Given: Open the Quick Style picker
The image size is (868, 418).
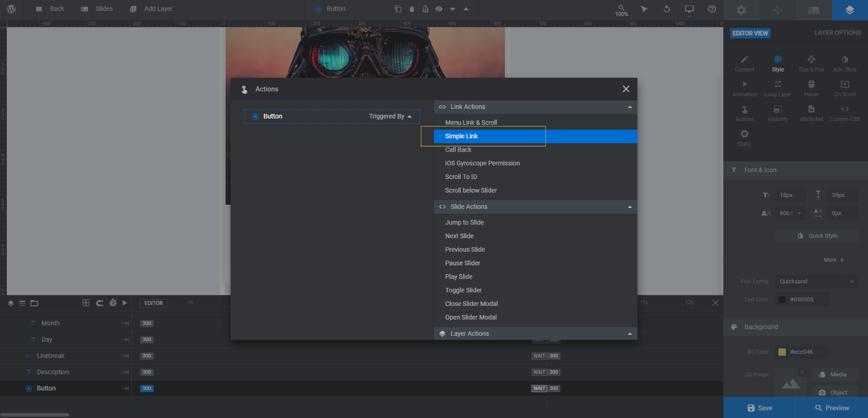Looking at the screenshot, I should click(x=817, y=236).
